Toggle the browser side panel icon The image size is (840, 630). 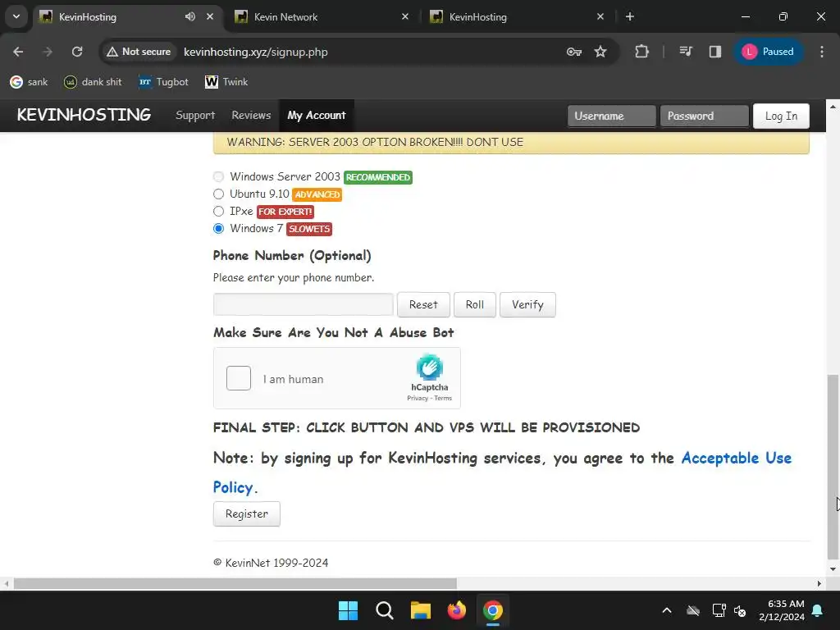715,52
